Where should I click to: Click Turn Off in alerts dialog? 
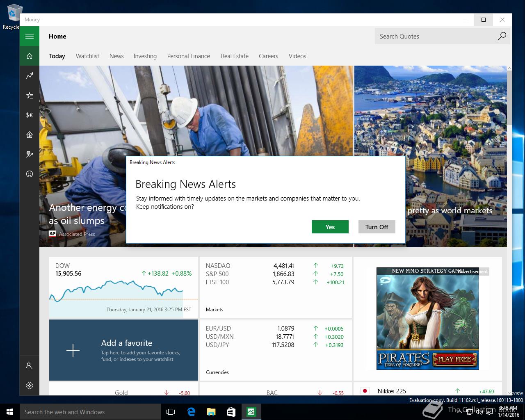pyautogui.click(x=377, y=227)
